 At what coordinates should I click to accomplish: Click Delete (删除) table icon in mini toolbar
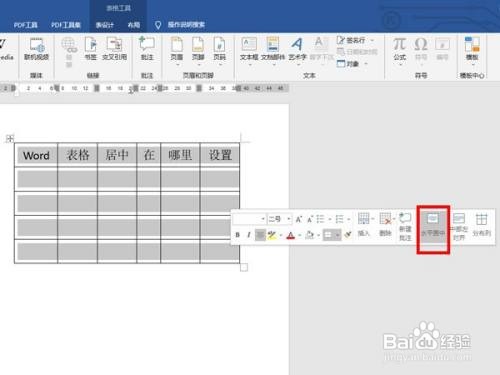click(x=385, y=224)
